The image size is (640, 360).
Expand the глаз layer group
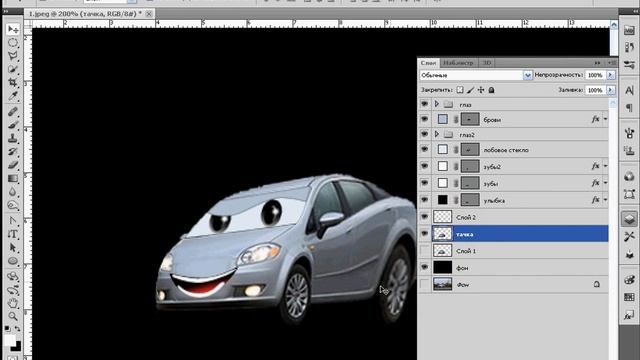click(437, 104)
